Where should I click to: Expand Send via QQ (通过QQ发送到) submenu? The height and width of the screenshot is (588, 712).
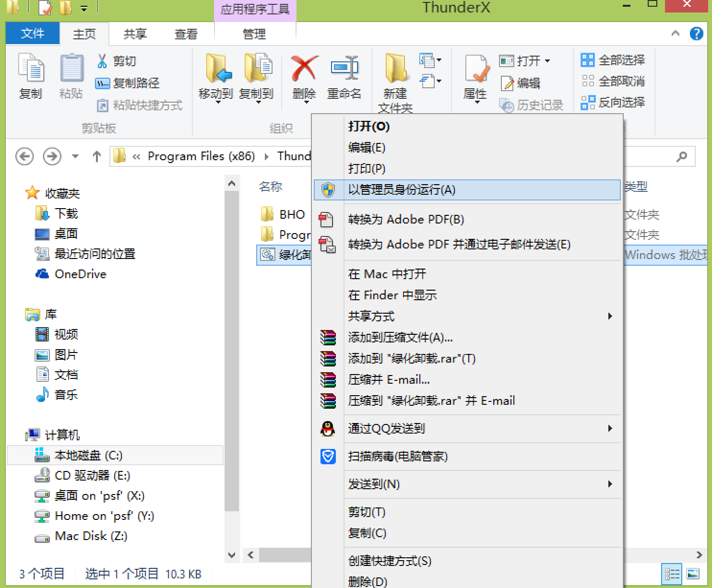click(x=610, y=428)
